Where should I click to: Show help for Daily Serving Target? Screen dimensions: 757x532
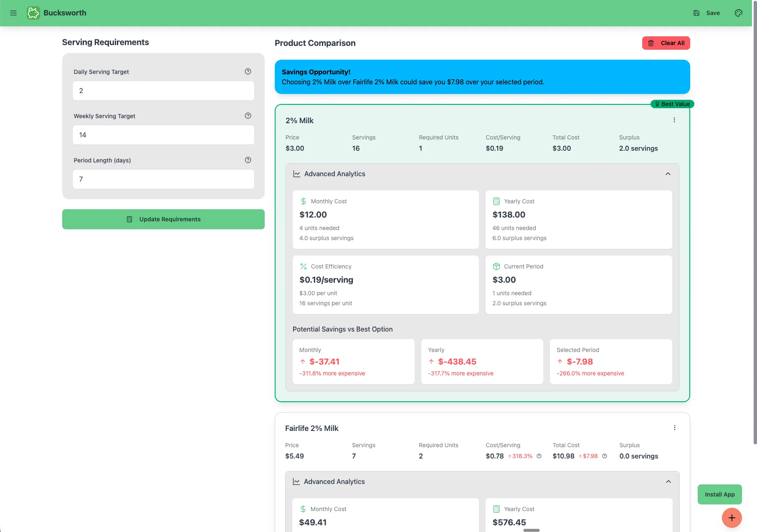coord(248,71)
